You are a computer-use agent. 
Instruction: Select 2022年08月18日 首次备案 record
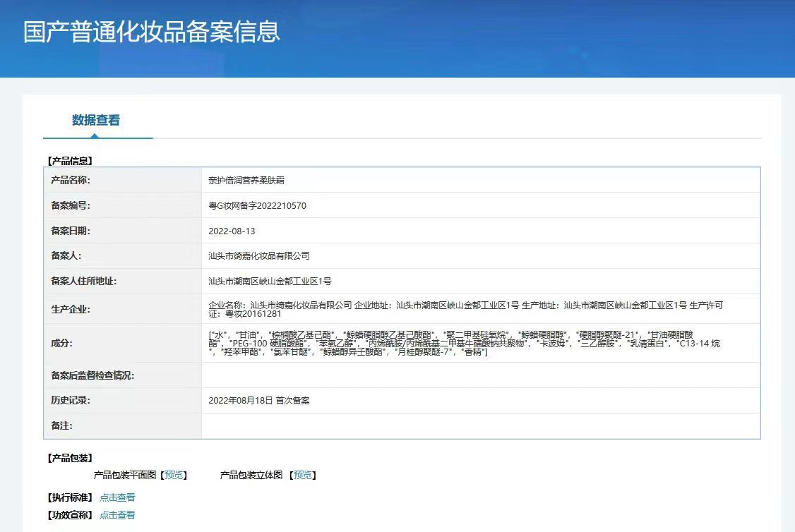pos(259,400)
